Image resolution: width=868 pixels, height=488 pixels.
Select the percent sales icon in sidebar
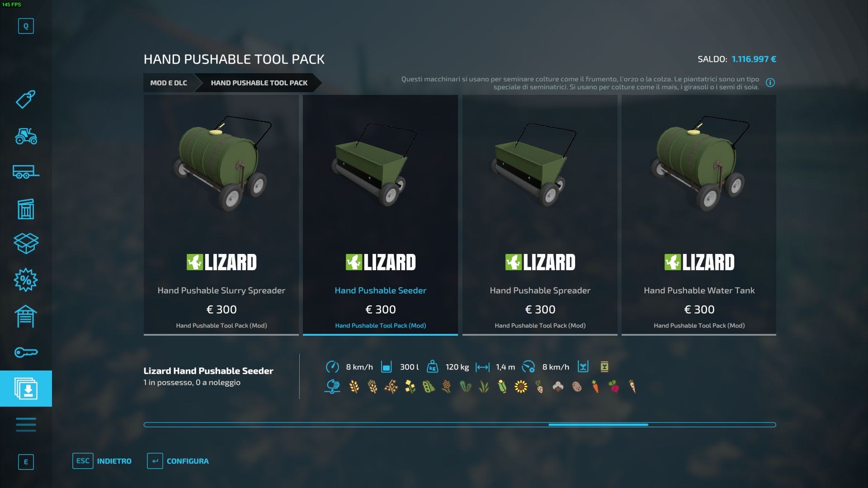(x=26, y=280)
